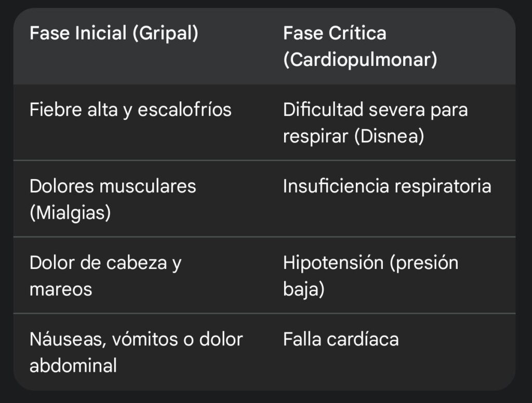Click the 'Hipotensión (presión baja)' cell

click(x=371, y=276)
